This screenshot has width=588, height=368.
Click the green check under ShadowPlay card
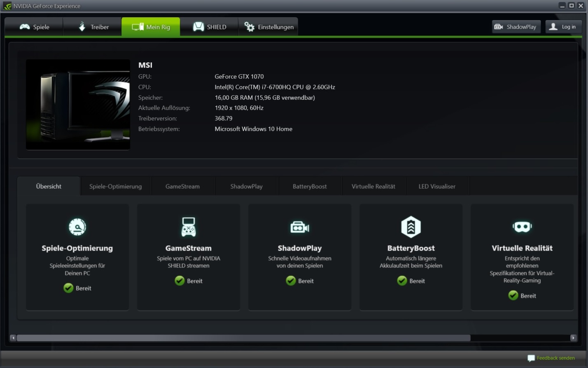pos(291,281)
